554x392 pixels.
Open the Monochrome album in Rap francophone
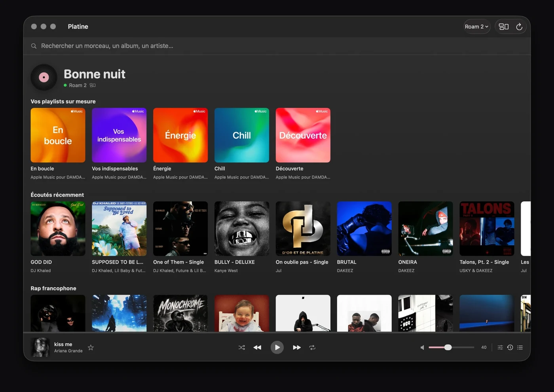(x=180, y=313)
